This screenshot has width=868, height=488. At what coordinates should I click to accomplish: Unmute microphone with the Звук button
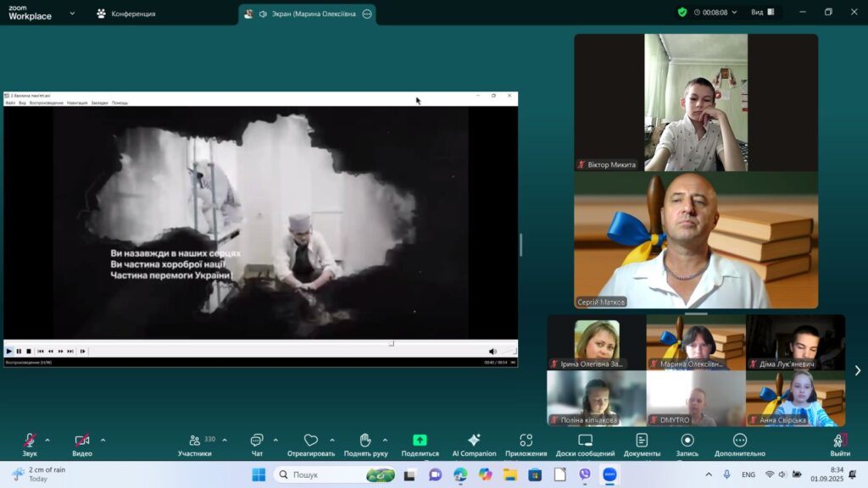pyautogui.click(x=30, y=445)
